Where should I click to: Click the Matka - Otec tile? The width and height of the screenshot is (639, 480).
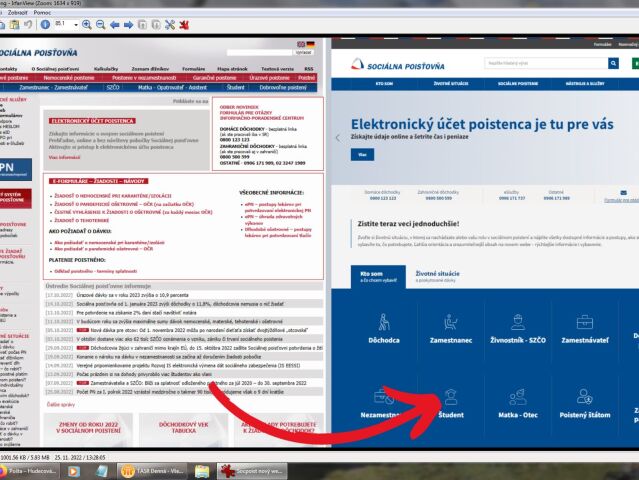(x=518, y=403)
